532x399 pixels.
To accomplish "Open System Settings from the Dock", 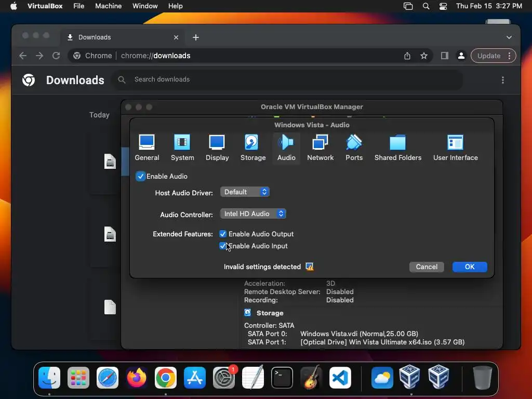I will click(224, 377).
